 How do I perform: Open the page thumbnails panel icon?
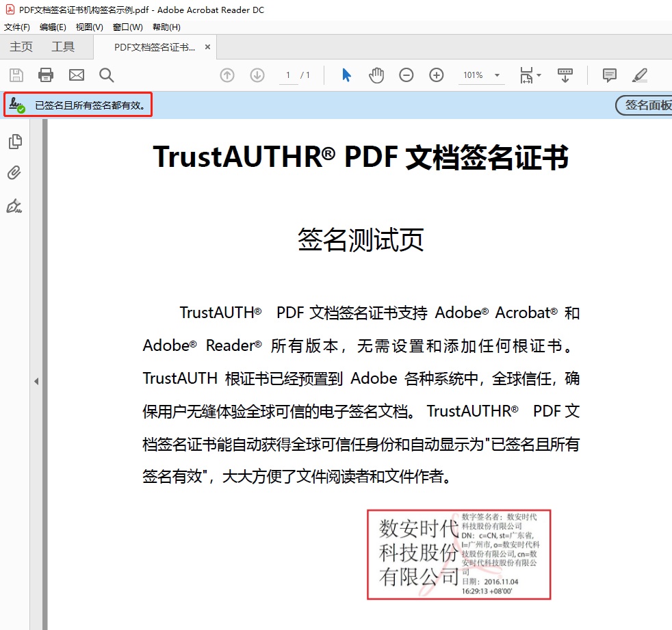click(x=15, y=142)
